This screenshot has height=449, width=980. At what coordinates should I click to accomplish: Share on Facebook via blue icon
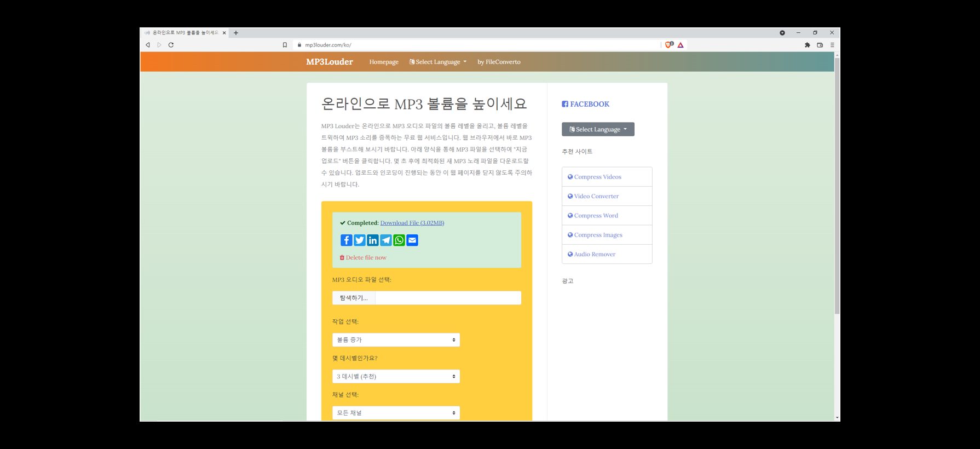[x=346, y=240]
